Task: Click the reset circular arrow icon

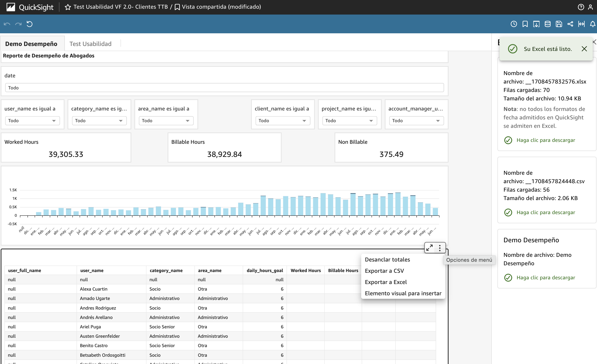Action: point(30,24)
